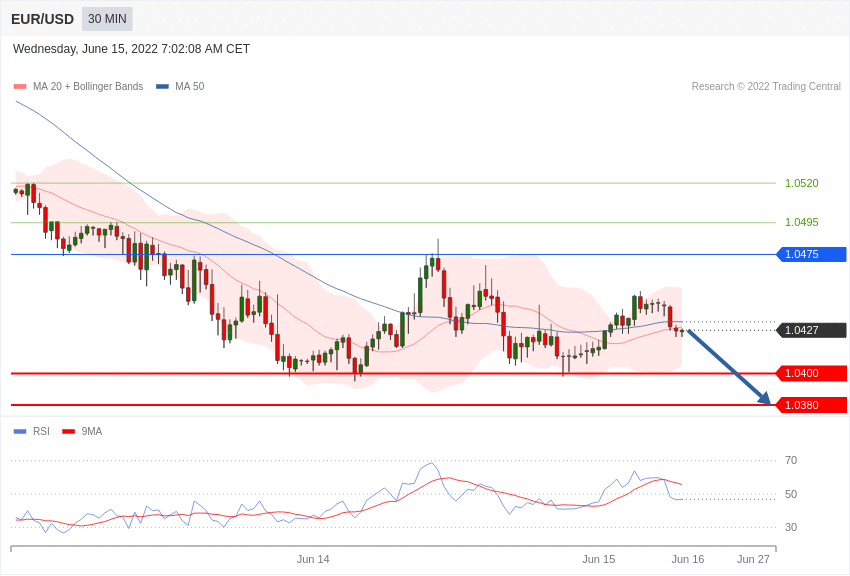Select the blue 1.0475 pivot price tag
This screenshot has height=576, width=850.
(812, 254)
